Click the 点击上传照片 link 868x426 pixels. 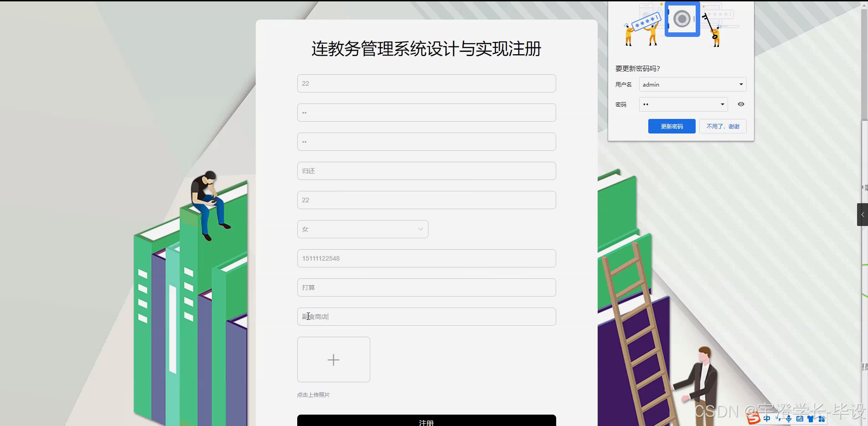coord(313,395)
